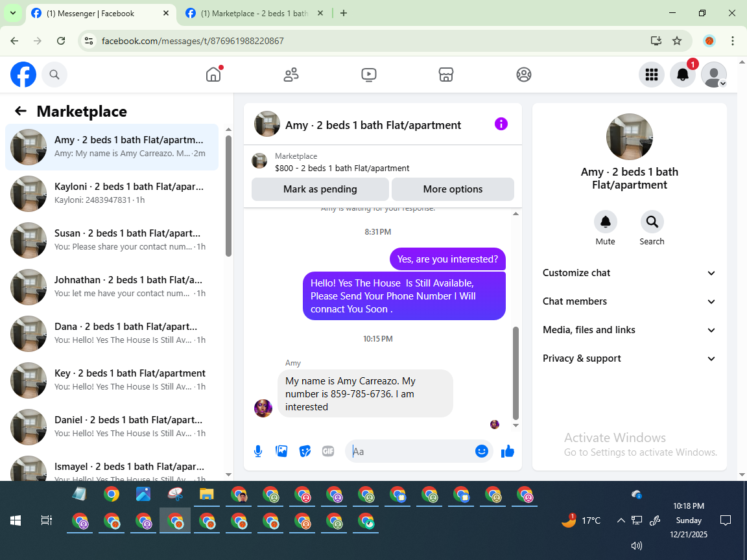This screenshot has width=747, height=560.
Task: Select the Ismayel conversation
Action: tap(112, 467)
